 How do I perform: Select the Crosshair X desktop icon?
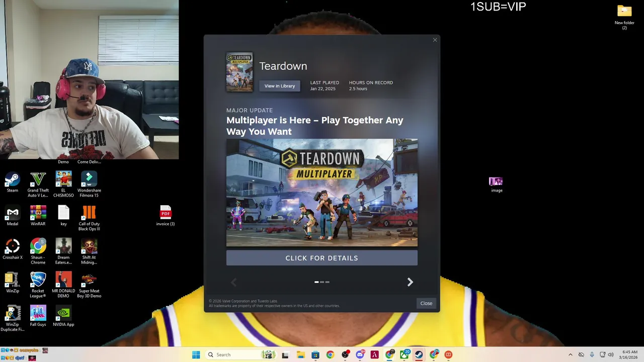[x=13, y=249]
